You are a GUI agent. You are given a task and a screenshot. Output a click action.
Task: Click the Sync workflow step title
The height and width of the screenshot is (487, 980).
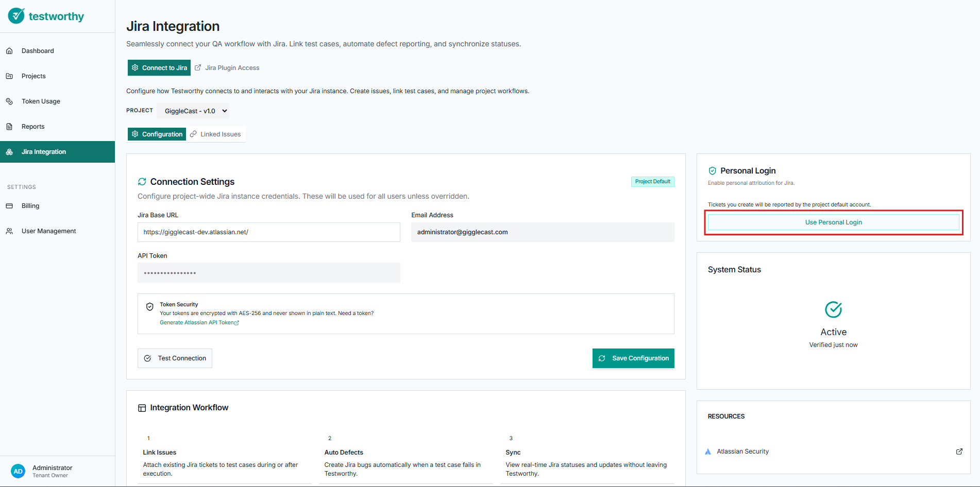513,453
